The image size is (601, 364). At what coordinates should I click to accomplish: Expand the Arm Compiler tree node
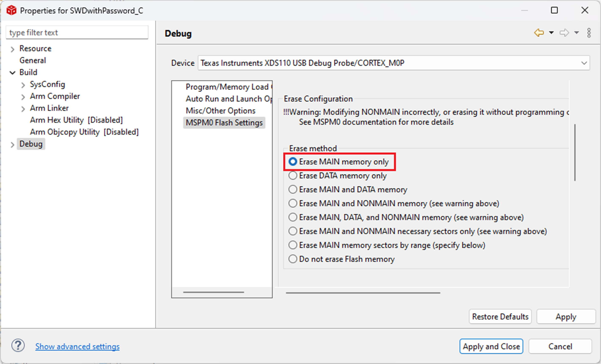23,97
